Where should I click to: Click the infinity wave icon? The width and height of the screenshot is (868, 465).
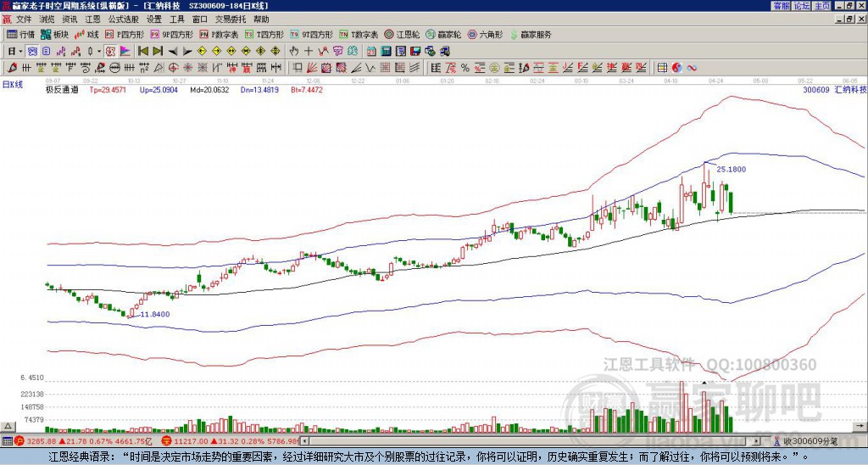pos(692,68)
